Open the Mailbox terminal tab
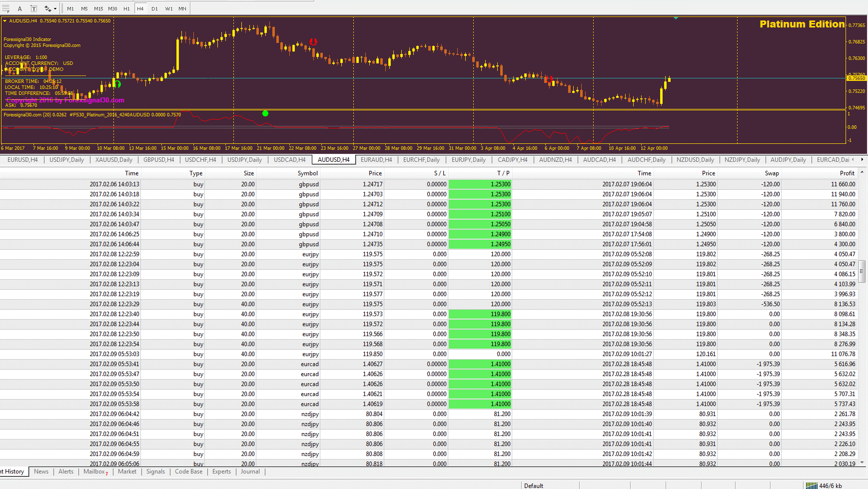The width and height of the screenshot is (868, 489). click(x=95, y=472)
